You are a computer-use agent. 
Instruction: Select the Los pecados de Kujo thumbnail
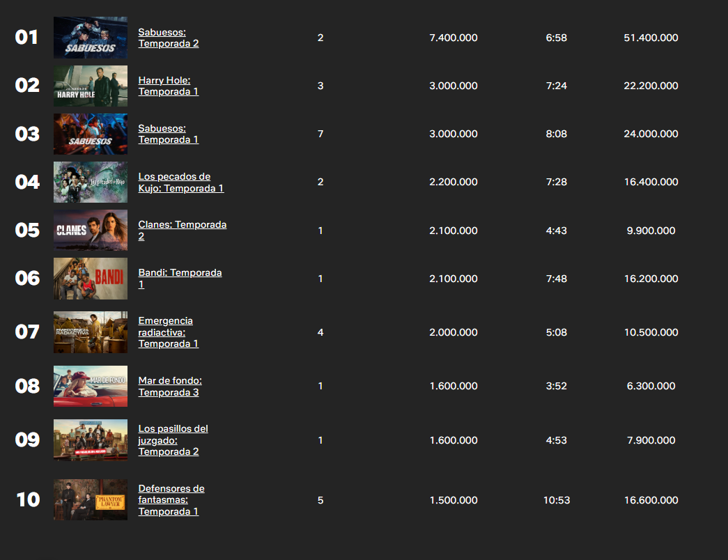(91, 182)
